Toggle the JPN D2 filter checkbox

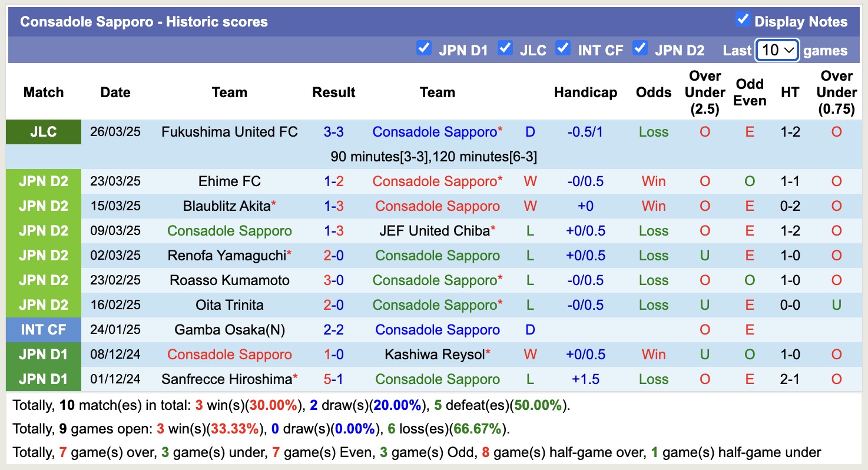[640, 48]
